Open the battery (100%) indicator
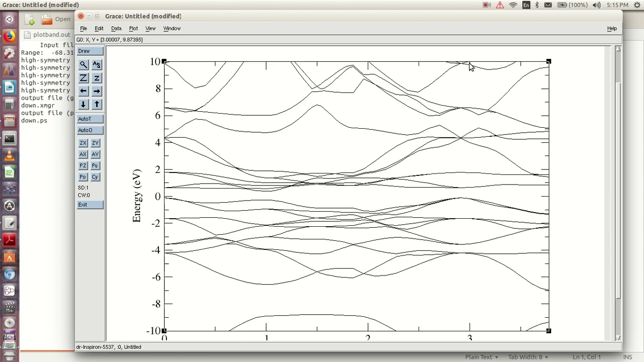644x362 pixels. point(573,5)
